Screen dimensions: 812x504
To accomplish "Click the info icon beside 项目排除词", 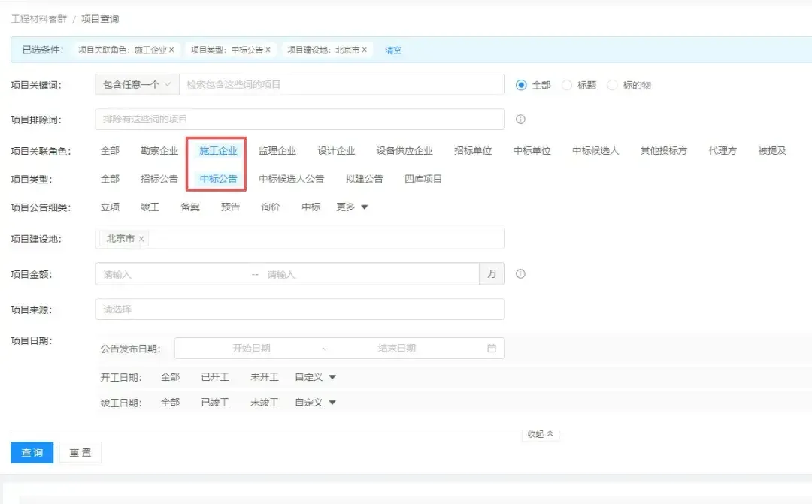I will (x=520, y=119).
